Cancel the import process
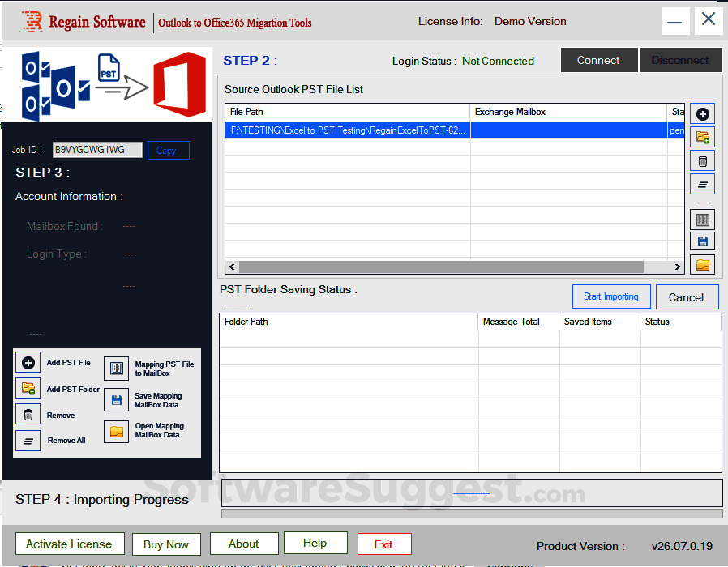The height and width of the screenshot is (567, 728). click(x=686, y=297)
